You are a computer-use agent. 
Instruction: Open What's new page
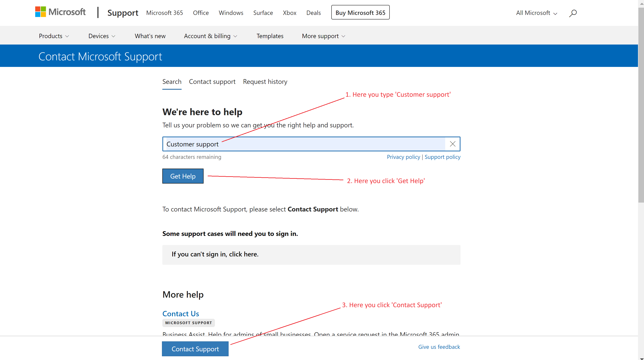pyautogui.click(x=150, y=36)
